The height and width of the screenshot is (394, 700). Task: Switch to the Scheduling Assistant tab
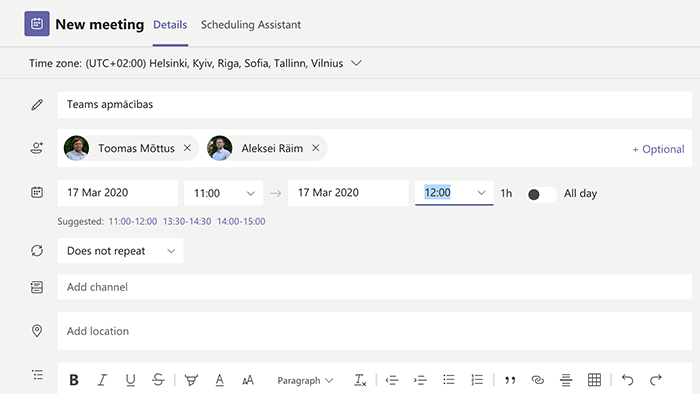point(250,25)
